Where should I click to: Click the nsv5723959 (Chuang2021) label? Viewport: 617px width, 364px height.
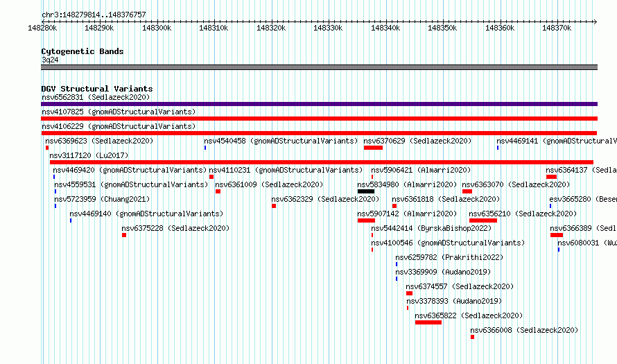(102, 199)
